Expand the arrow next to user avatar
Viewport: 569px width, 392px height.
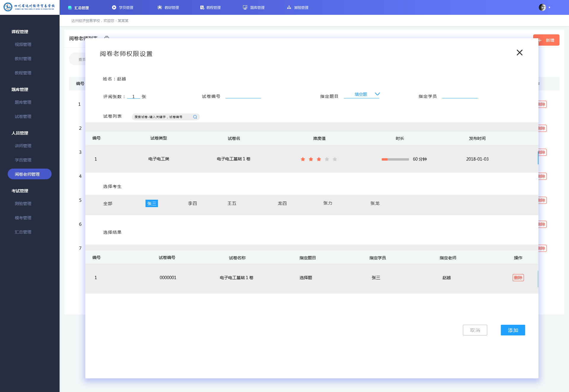[549, 8]
